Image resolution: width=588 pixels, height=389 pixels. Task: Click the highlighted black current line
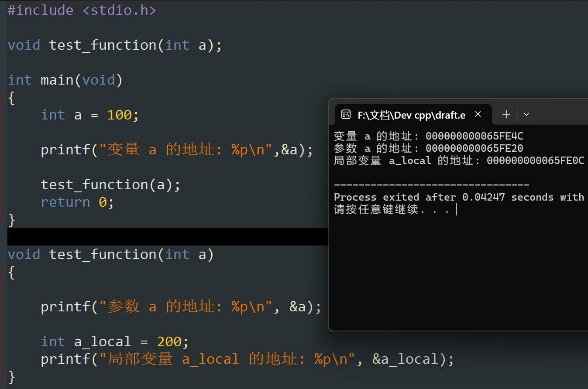[168, 237]
